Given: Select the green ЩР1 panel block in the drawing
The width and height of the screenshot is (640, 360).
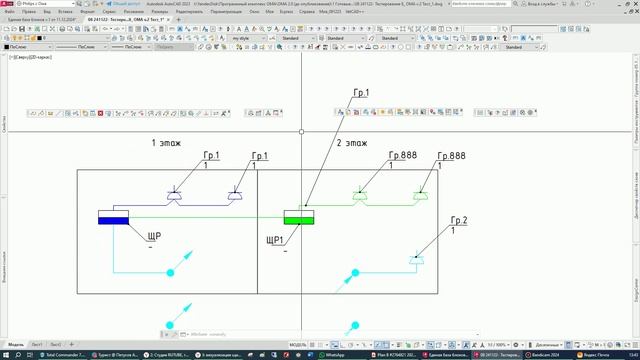Looking at the screenshot, I should (x=299, y=218).
